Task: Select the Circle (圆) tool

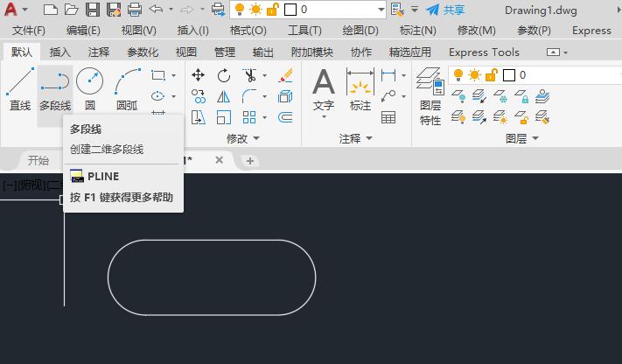Action: pyautogui.click(x=89, y=89)
